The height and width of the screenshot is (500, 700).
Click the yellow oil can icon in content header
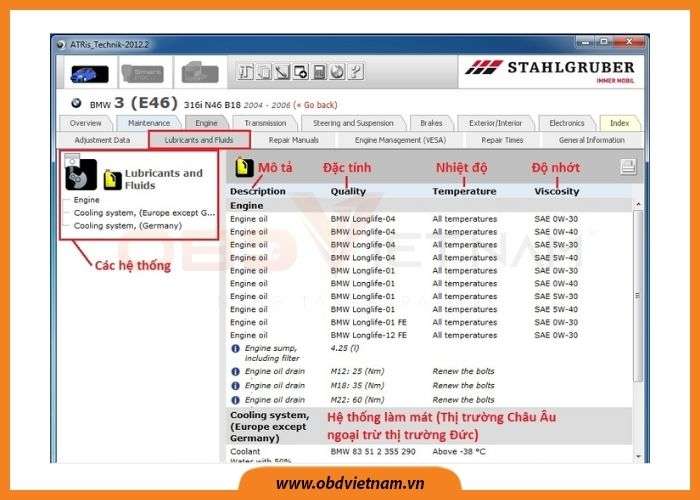coord(244,167)
